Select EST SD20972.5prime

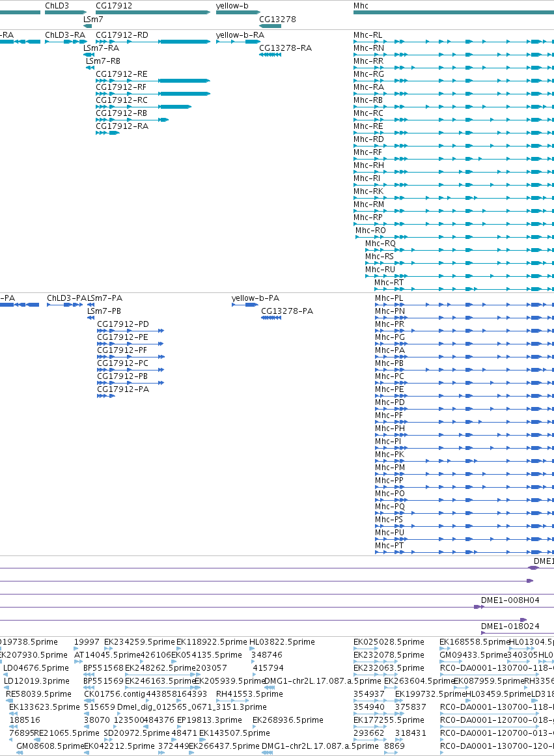(137, 733)
